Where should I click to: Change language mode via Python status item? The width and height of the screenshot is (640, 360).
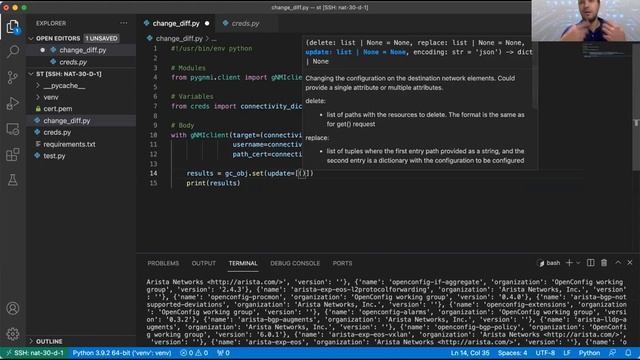[x=589, y=353]
